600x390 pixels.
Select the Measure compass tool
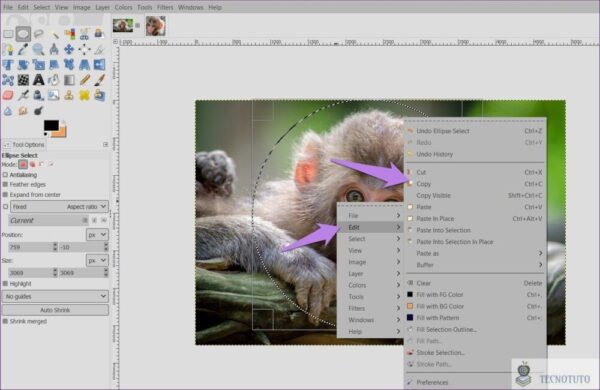point(54,49)
